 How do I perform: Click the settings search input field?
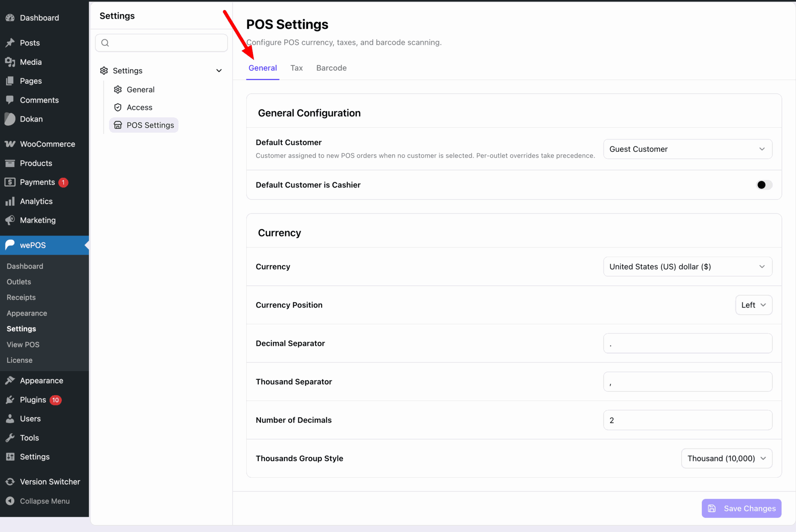tap(161, 43)
